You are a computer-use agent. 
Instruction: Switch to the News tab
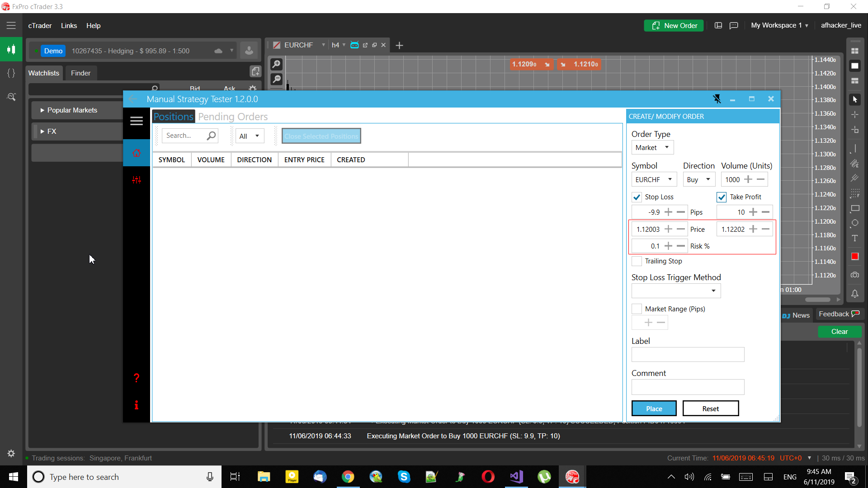click(x=796, y=315)
